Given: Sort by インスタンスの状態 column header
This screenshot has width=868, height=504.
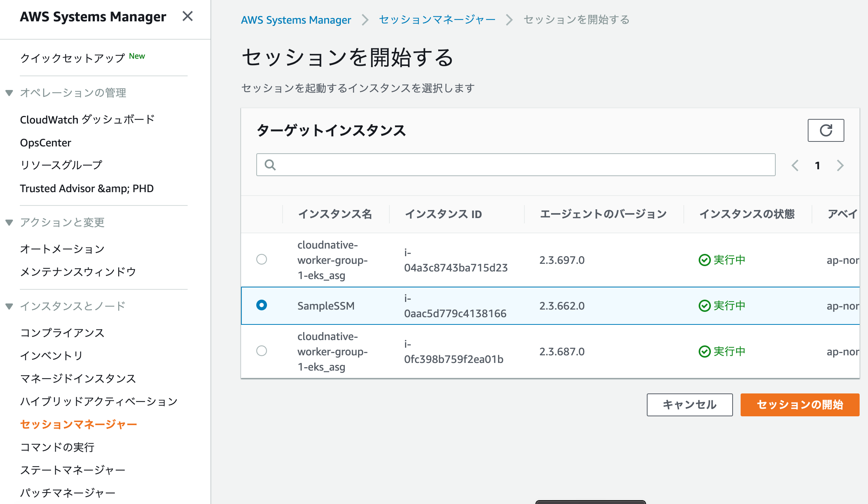Looking at the screenshot, I should 747,214.
